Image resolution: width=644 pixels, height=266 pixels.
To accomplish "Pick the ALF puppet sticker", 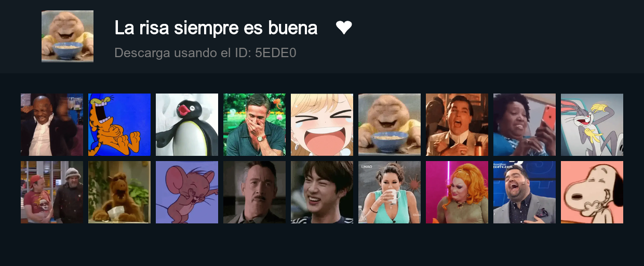I will coord(119,192).
